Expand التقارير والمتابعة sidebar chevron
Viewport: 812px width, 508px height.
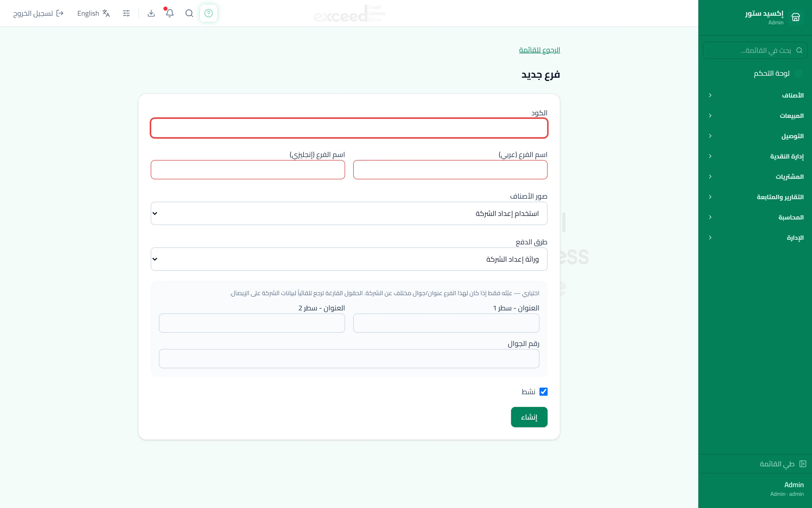[710, 197]
